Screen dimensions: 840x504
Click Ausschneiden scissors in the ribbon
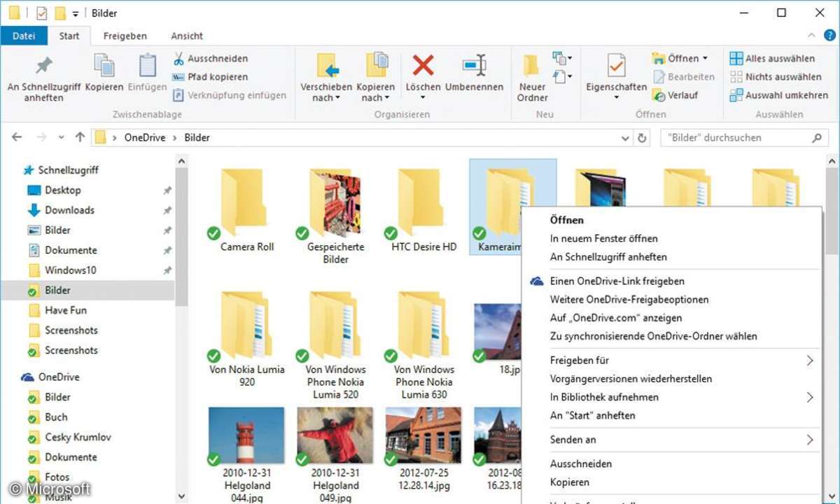click(210, 59)
